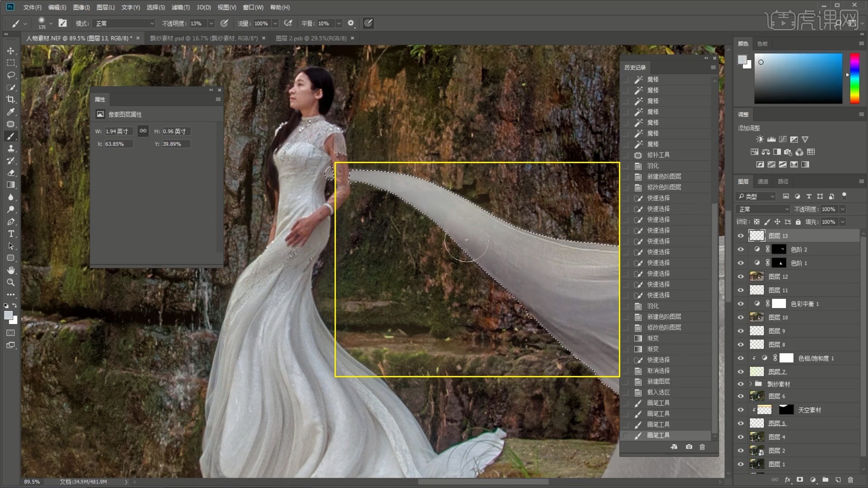Viewport: 868px width, 488px height.
Task: Expand the 飘纱素材 layer group
Action: pyautogui.click(x=751, y=384)
